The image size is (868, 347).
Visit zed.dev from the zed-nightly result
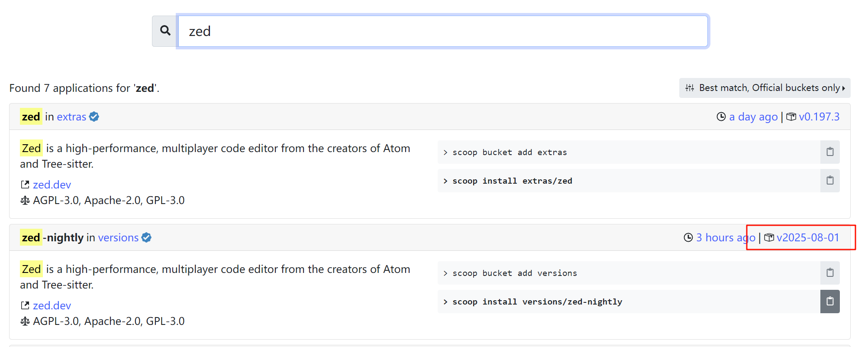52,306
